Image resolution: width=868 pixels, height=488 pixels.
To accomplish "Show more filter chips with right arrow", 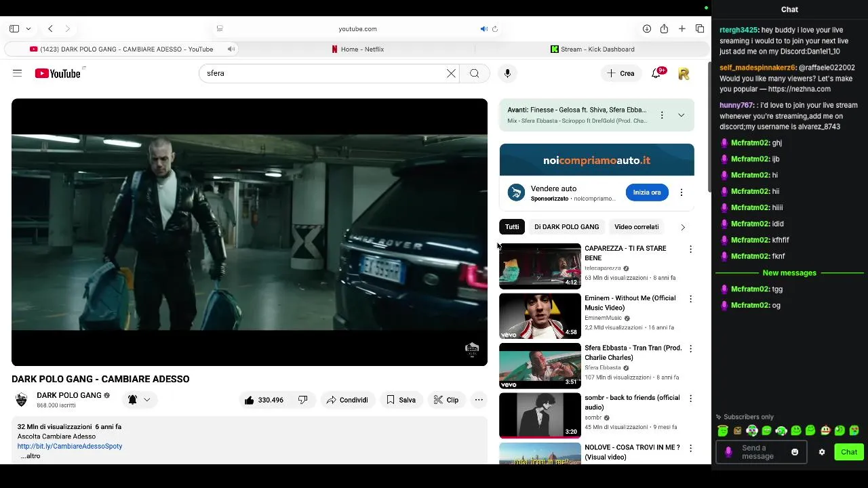I will [683, 227].
